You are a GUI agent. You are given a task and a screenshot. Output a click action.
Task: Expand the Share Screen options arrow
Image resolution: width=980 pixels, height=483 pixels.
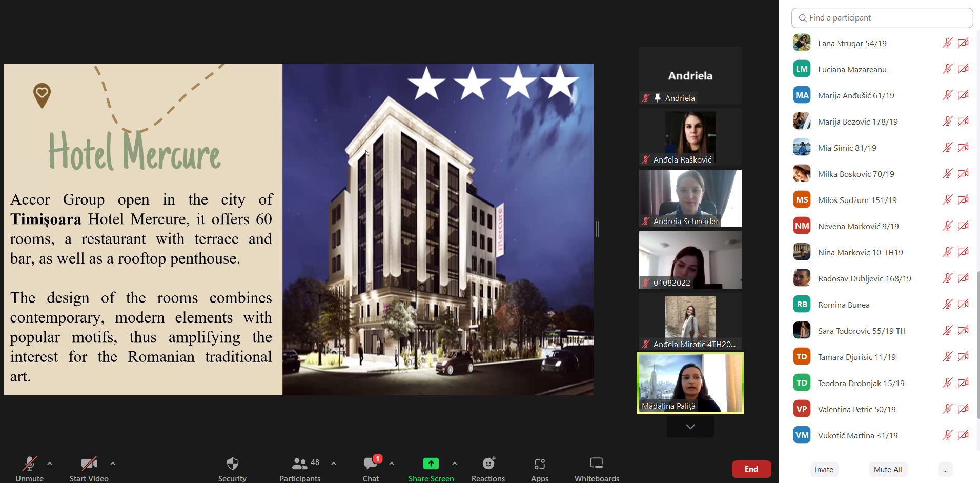pyautogui.click(x=455, y=464)
